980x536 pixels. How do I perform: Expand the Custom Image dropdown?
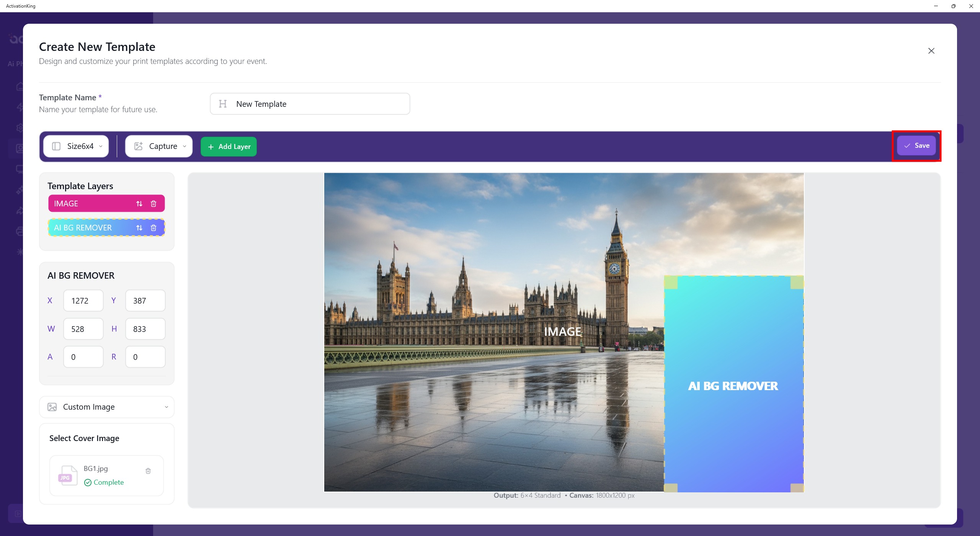click(107, 407)
